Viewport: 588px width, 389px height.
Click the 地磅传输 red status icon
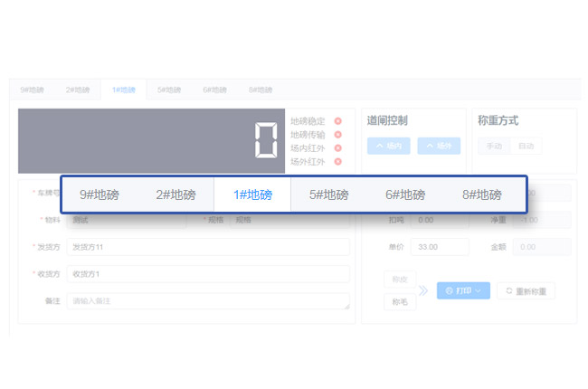337,135
